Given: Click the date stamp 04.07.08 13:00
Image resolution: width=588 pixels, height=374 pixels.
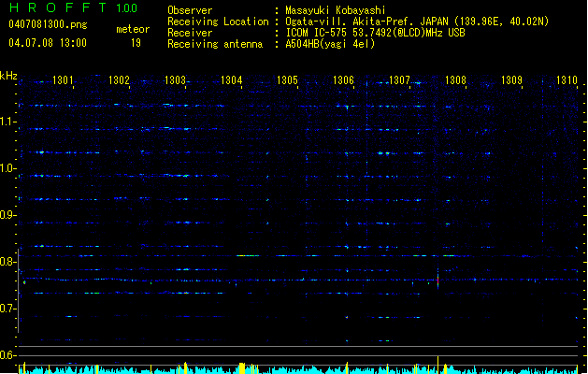Looking at the screenshot, I should 48,43.
